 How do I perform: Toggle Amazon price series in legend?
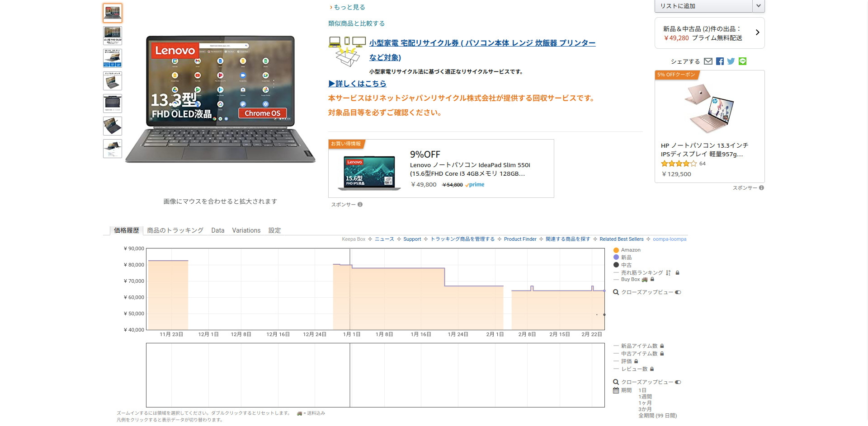pyautogui.click(x=627, y=250)
